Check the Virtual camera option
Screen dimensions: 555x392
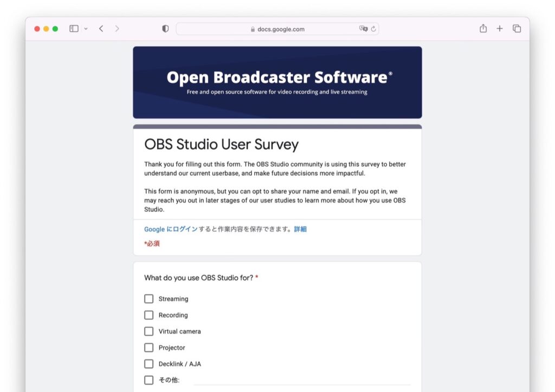[x=149, y=331]
